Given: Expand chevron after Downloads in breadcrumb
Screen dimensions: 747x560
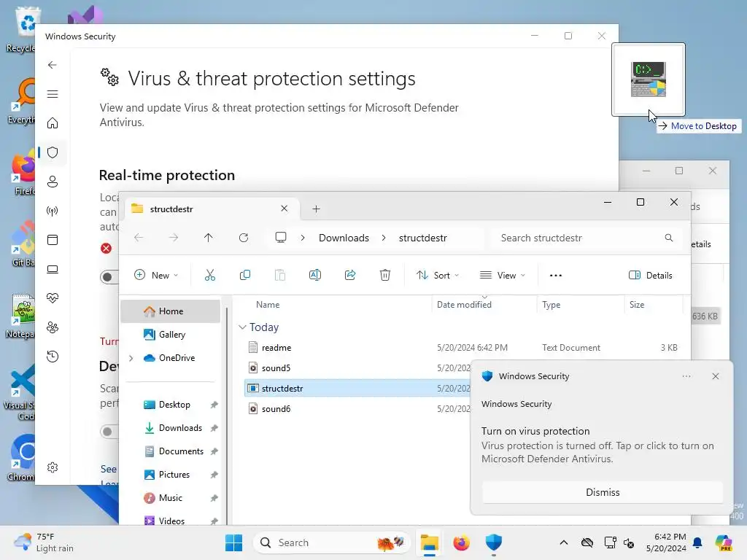Looking at the screenshot, I should 384,238.
